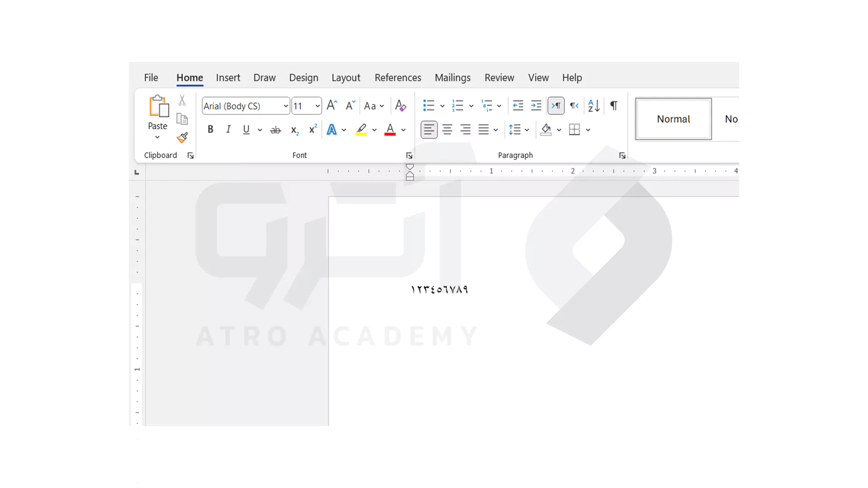Click the Format Painter brush icon
Image resolution: width=868 pixels, height=488 pixels.
(182, 137)
